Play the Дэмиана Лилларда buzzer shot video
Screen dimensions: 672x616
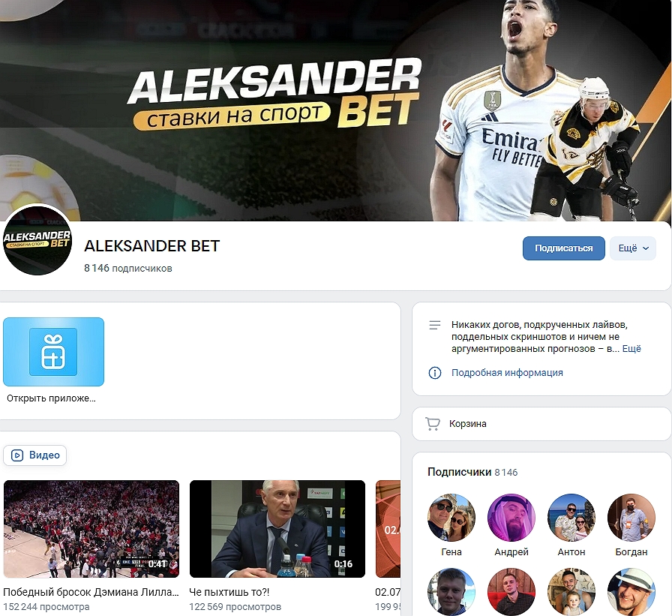click(x=91, y=528)
